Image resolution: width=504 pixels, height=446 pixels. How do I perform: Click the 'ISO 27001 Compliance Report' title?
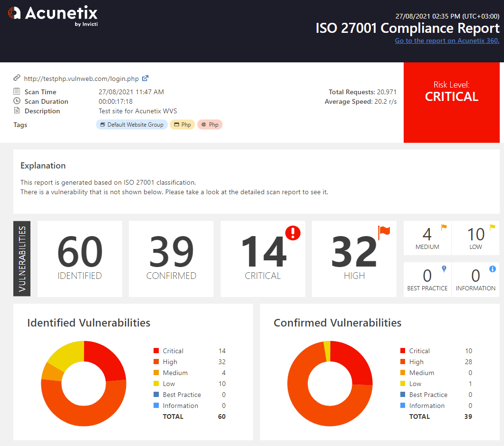click(x=407, y=28)
